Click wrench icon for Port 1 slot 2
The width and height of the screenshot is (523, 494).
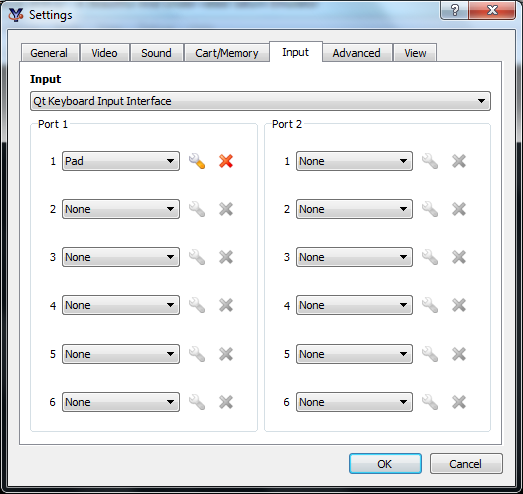(197, 209)
